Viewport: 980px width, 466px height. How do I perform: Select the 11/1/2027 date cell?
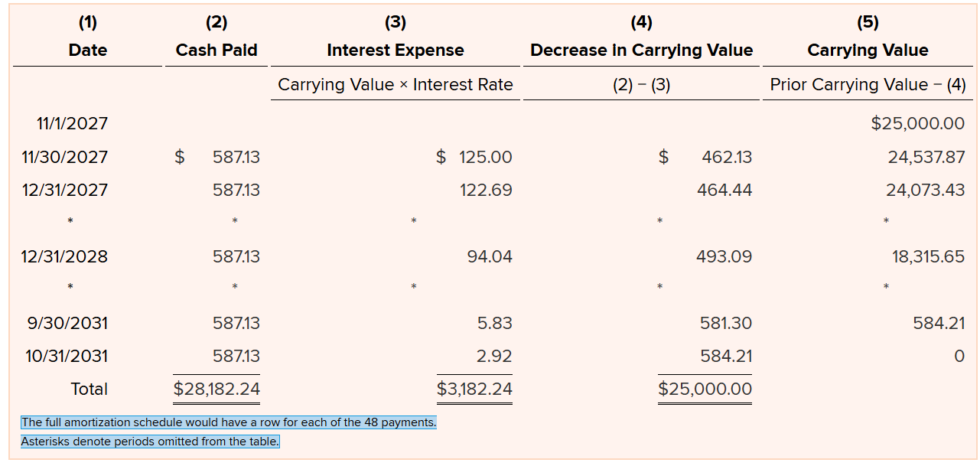click(72, 123)
